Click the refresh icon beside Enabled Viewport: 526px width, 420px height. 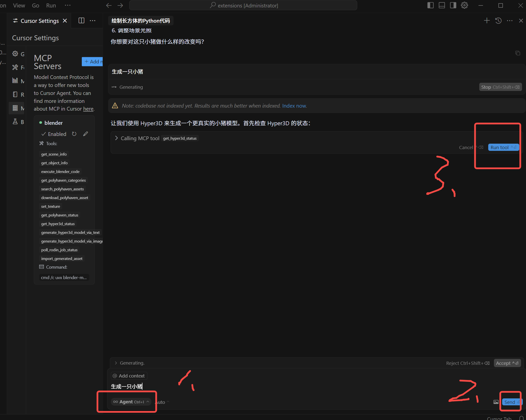coord(74,134)
